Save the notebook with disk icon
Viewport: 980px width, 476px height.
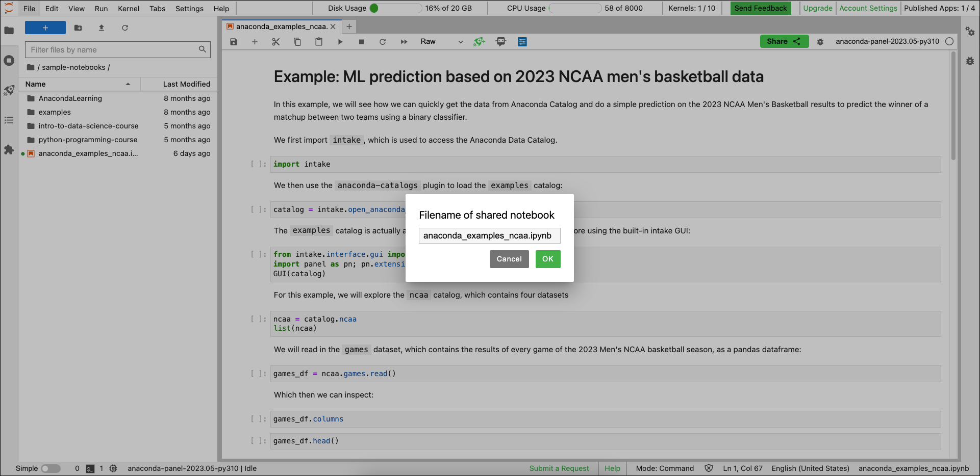pos(234,42)
